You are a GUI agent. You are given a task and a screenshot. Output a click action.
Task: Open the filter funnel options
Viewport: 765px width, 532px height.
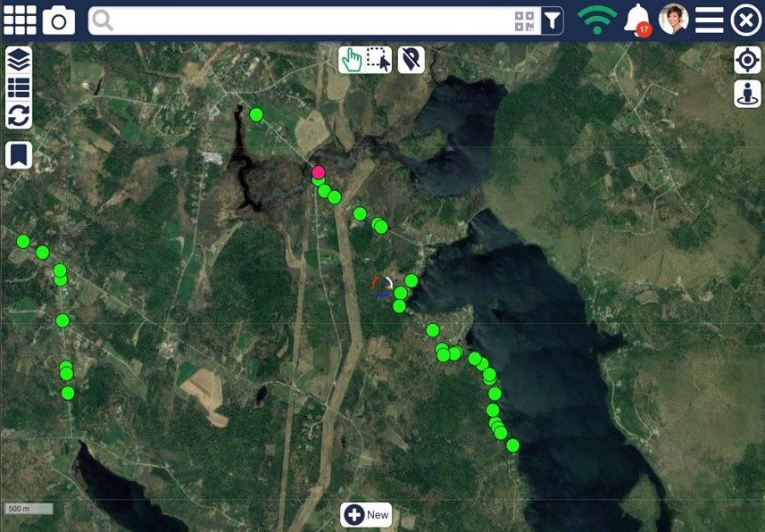pyautogui.click(x=552, y=21)
